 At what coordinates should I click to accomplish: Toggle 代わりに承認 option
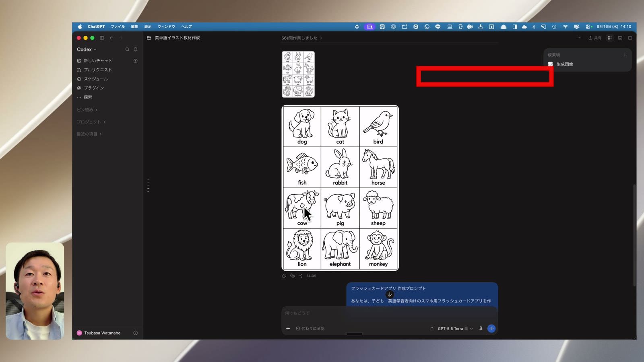310,329
